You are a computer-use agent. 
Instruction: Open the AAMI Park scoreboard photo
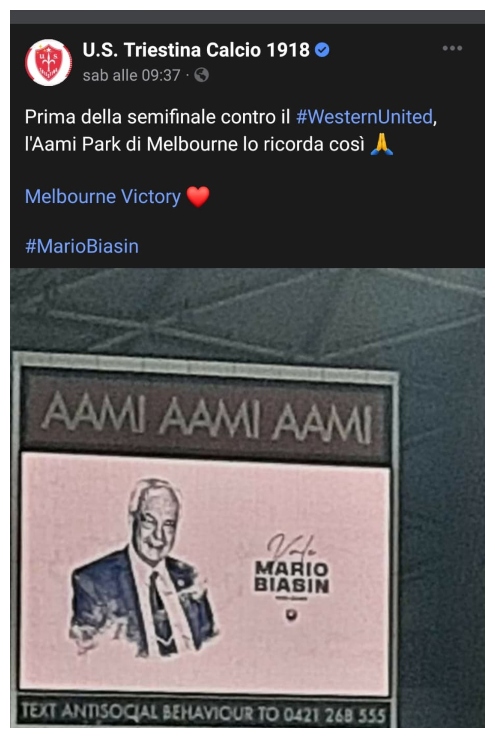[x=248, y=497]
